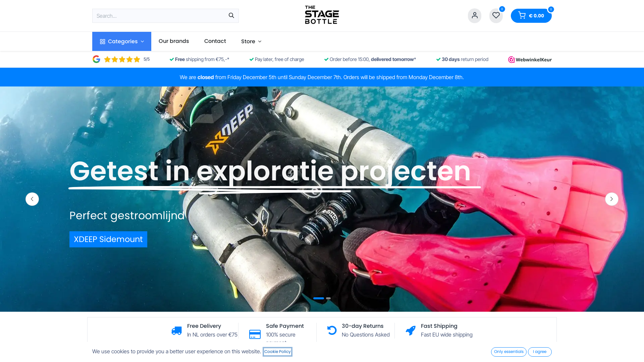The height and width of the screenshot is (362, 644).
Task: Click the search magnifier icon
Action: click(231, 16)
